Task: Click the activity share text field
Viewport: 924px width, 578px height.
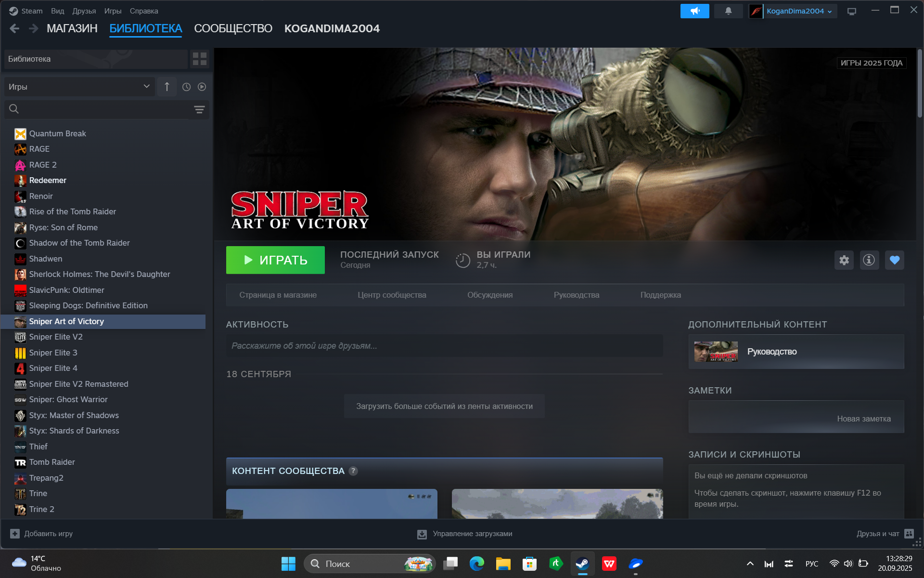Action: point(444,346)
